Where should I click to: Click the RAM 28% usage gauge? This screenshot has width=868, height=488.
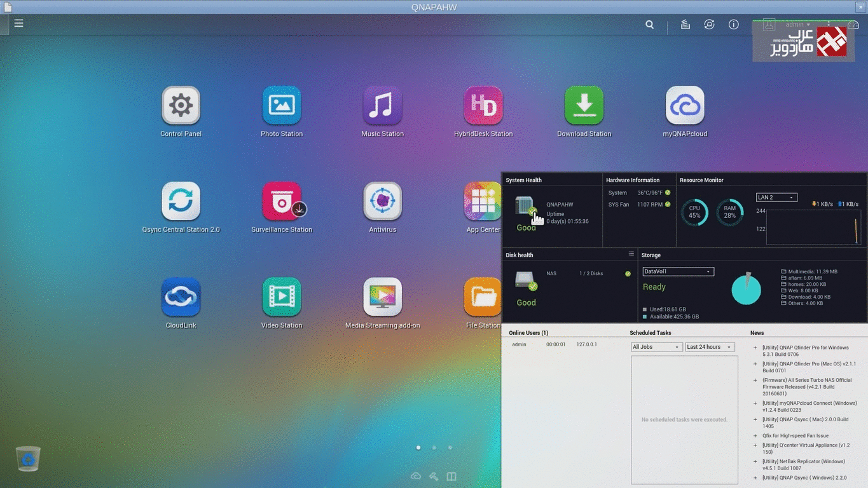click(729, 212)
